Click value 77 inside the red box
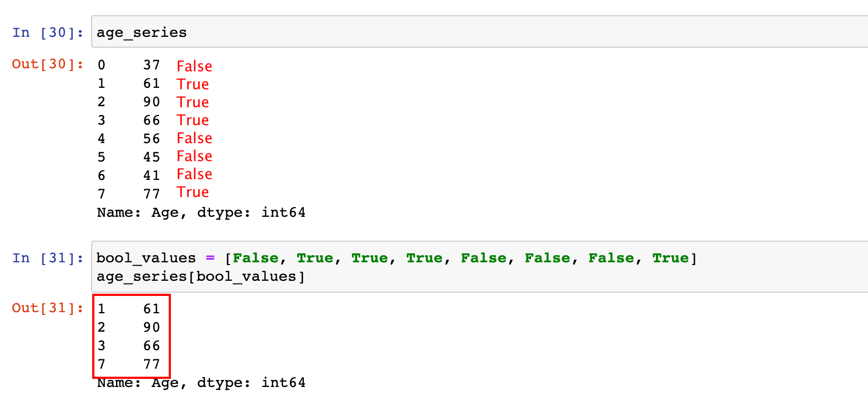This screenshot has height=400, width=868. click(x=151, y=364)
